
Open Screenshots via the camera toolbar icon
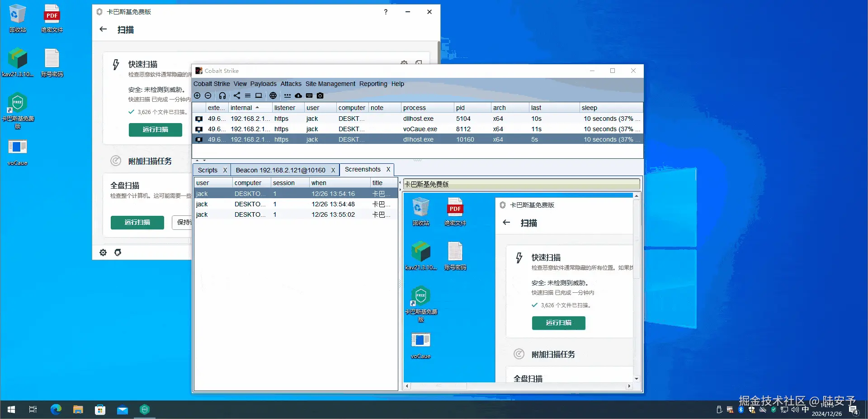click(320, 95)
